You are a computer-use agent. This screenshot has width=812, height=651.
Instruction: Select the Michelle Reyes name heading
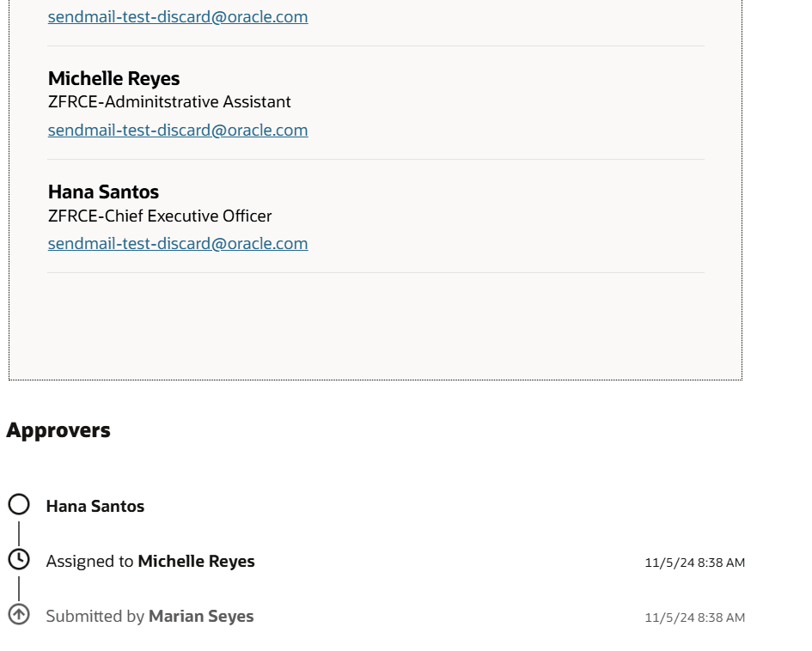(x=114, y=79)
